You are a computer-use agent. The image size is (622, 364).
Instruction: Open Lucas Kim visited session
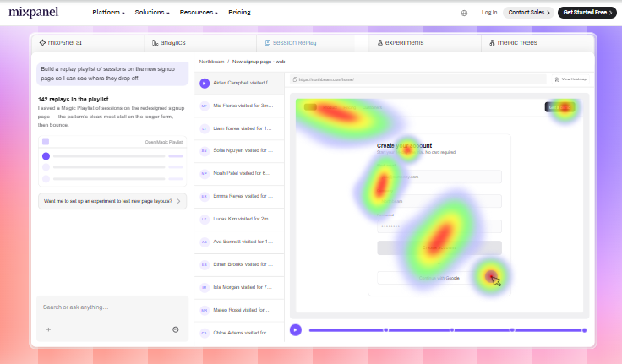239,219
